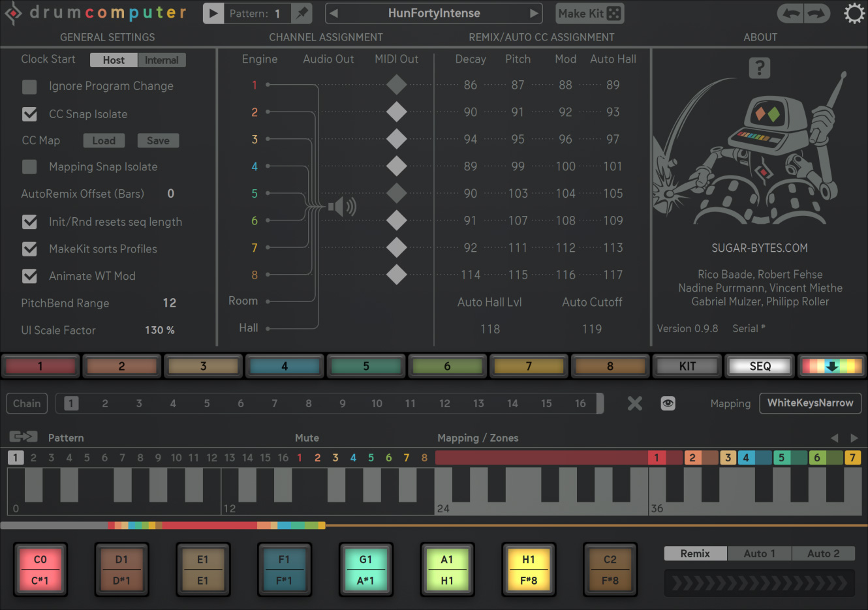
Task: Click the question mark help icon
Action: click(759, 68)
